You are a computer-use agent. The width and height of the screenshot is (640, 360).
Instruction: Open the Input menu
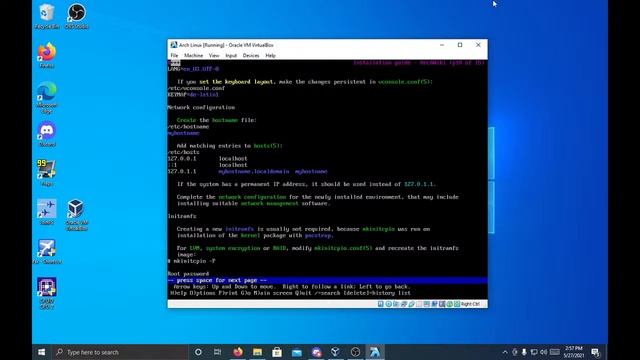click(x=231, y=56)
